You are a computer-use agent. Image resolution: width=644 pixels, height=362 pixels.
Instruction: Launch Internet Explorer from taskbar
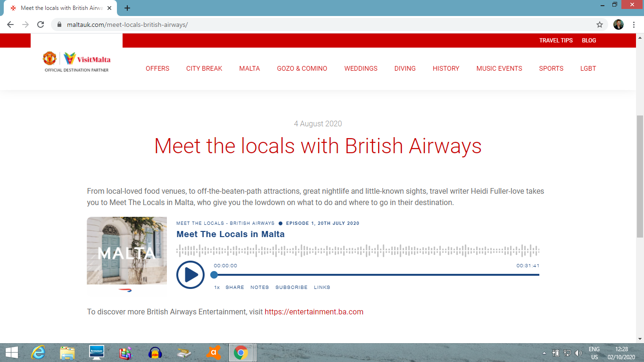click(38, 353)
